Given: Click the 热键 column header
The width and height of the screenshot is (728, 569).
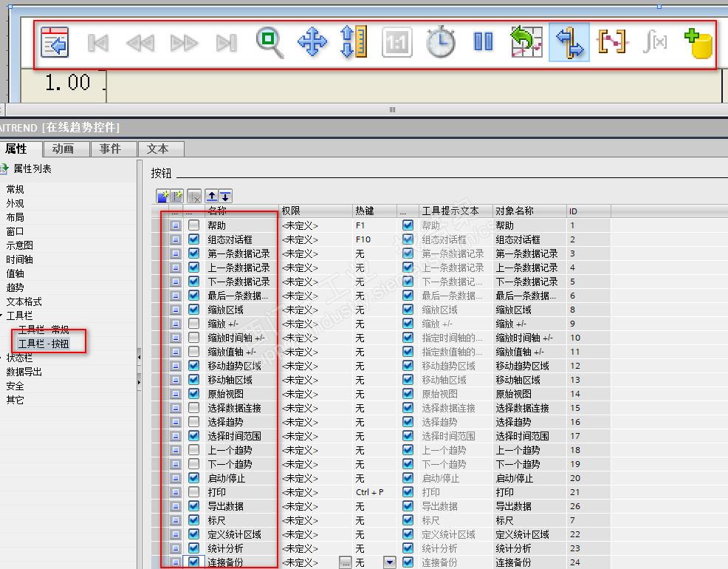Looking at the screenshot, I should pyautogui.click(x=374, y=211).
